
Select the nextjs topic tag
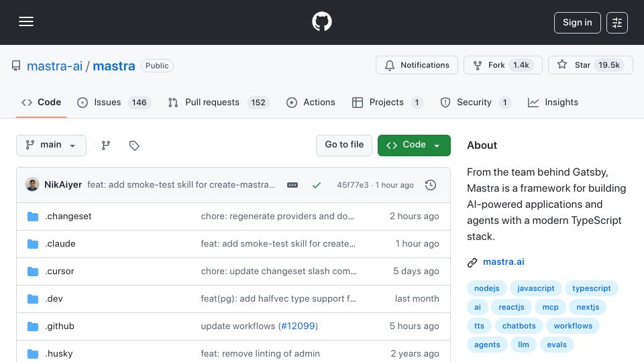click(588, 308)
